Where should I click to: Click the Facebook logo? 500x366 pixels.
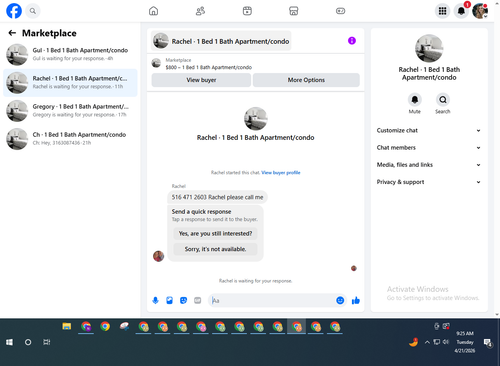pos(14,11)
